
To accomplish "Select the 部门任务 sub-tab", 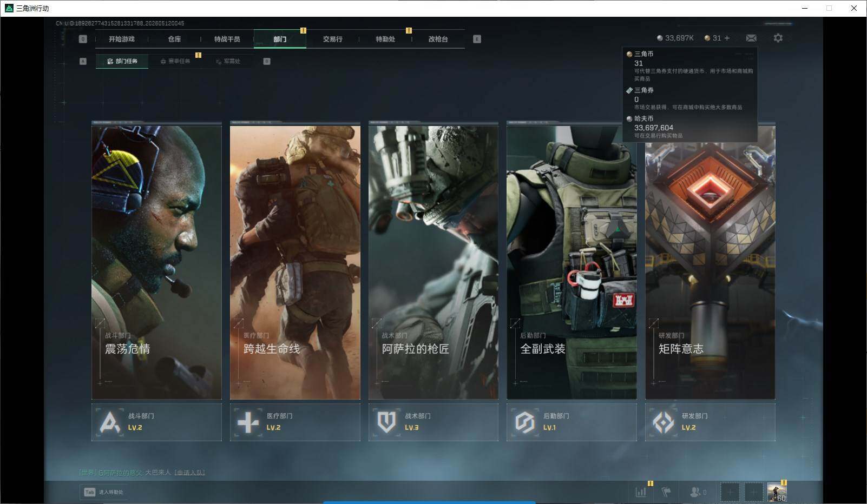I will point(122,61).
